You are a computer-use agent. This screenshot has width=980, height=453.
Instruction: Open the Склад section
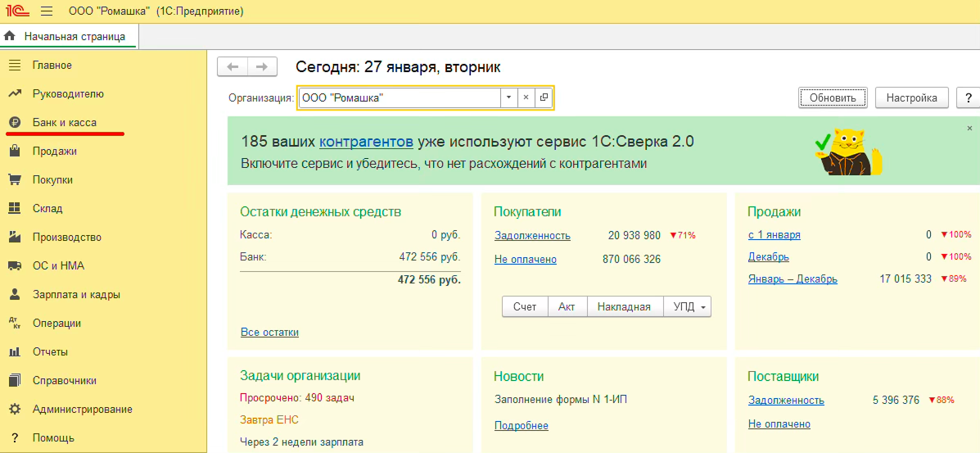(47, 209)
